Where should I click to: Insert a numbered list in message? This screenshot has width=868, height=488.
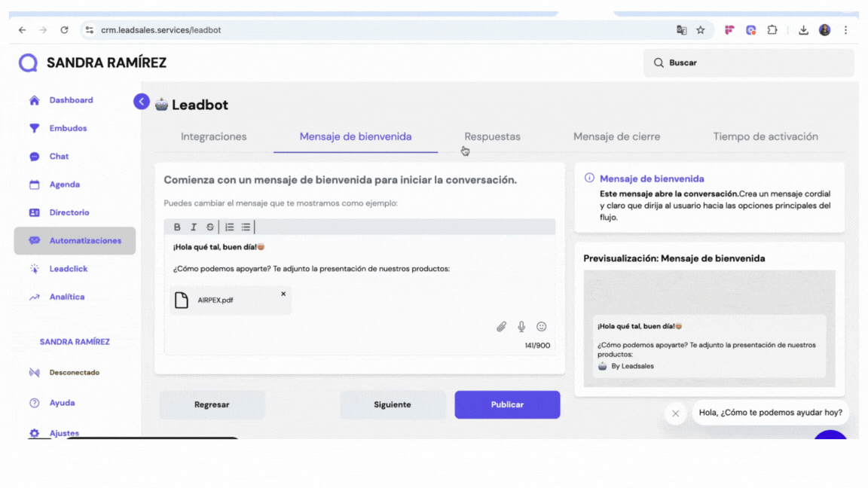pyautogui.click(x=230, y=227)
